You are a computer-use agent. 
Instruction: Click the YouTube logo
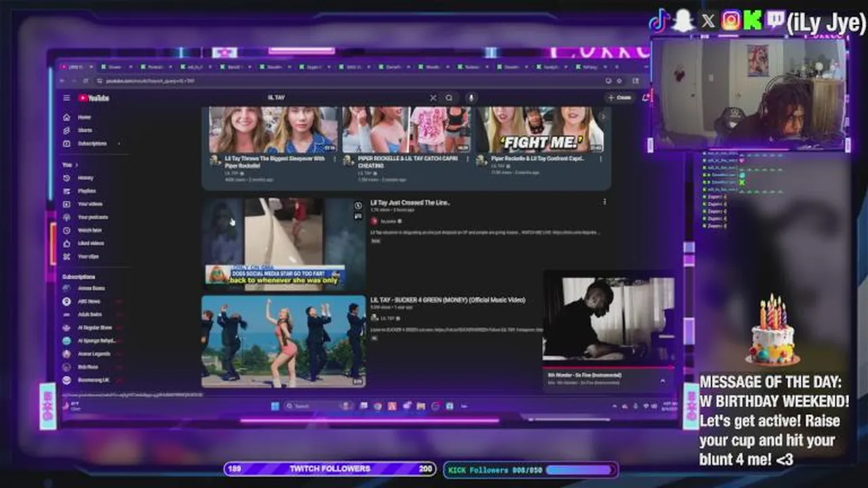click(94, 98)
